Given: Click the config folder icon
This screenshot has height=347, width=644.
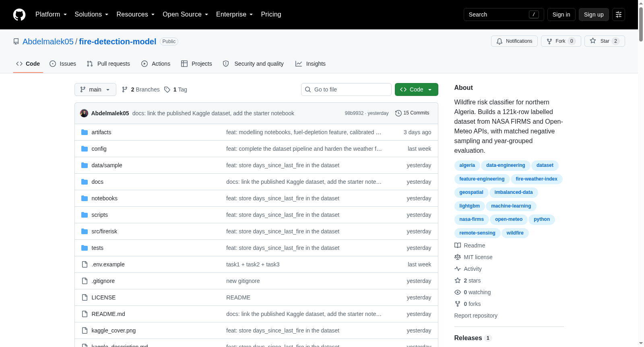Looking at the screenshot, I should click(85, 149).
